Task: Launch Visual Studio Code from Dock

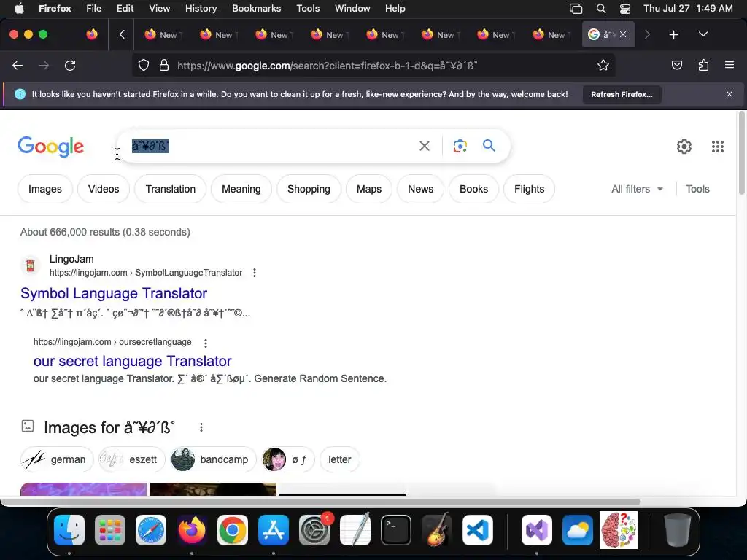Action: [478, 530]
